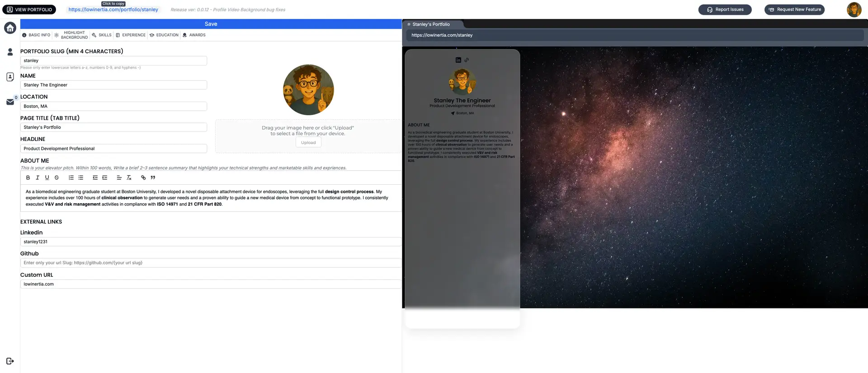Switch to the Experience tab

131,35
